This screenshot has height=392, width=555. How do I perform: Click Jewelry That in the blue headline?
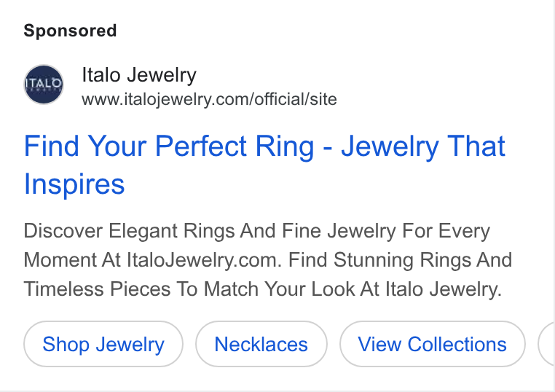tap(423, 146)
